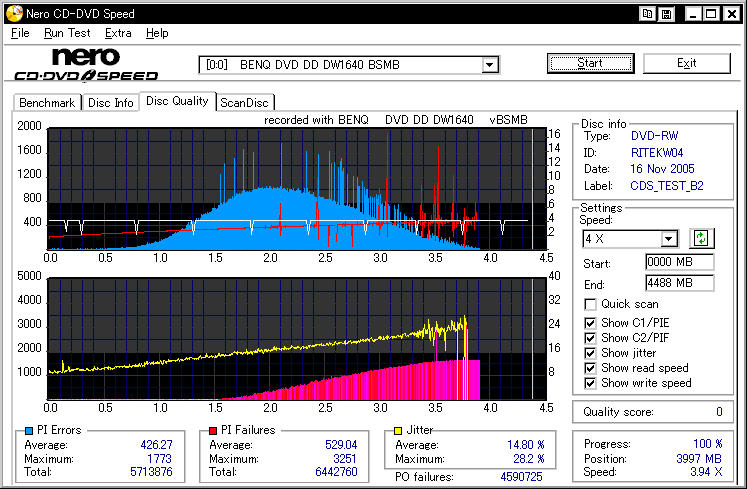
Task: Switch to the Disc Info tab
Action: pos(110,102)
